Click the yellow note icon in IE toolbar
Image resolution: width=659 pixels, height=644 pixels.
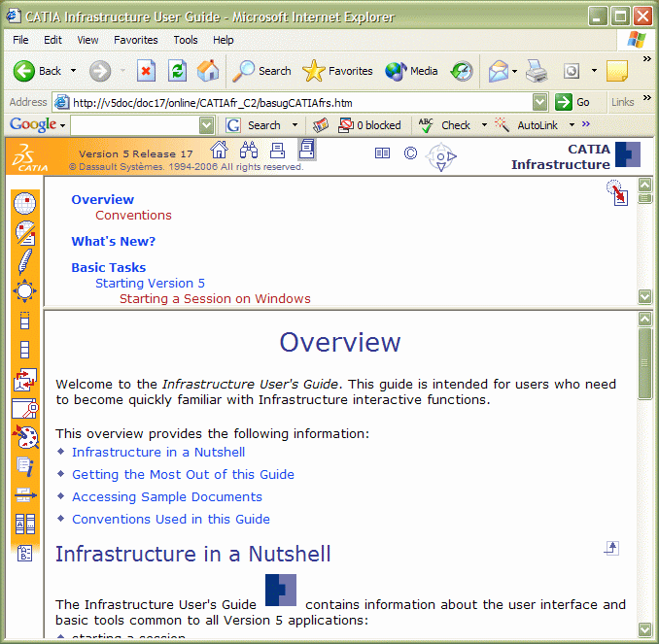(x=617, y=71)
